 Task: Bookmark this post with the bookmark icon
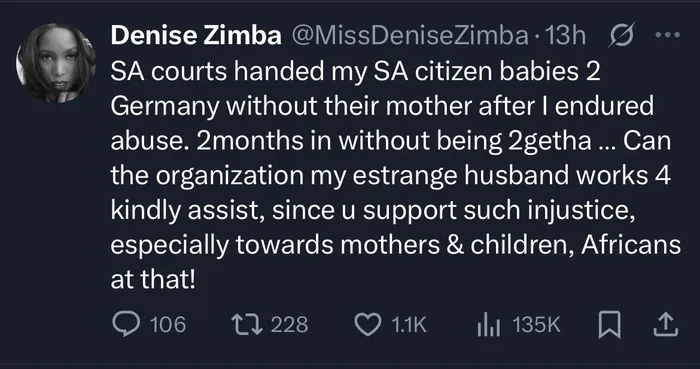609,324
